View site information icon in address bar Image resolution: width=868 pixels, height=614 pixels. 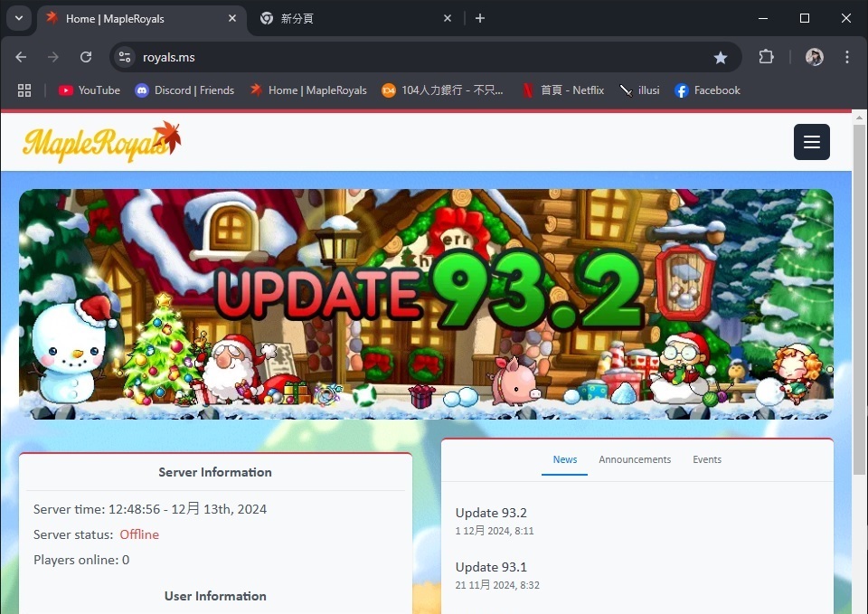point(125,57)
